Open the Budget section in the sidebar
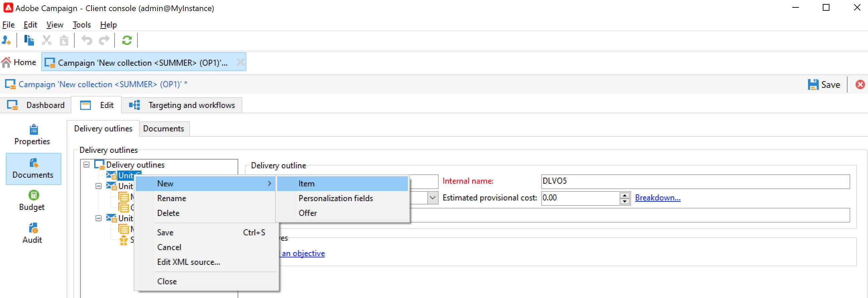The image size is (868, 298). [32, 200]
